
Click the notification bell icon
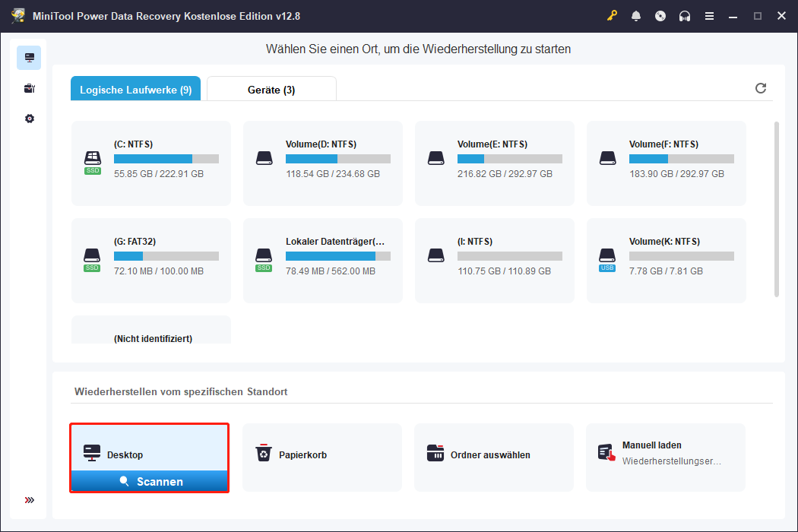[x=636, y=15]
